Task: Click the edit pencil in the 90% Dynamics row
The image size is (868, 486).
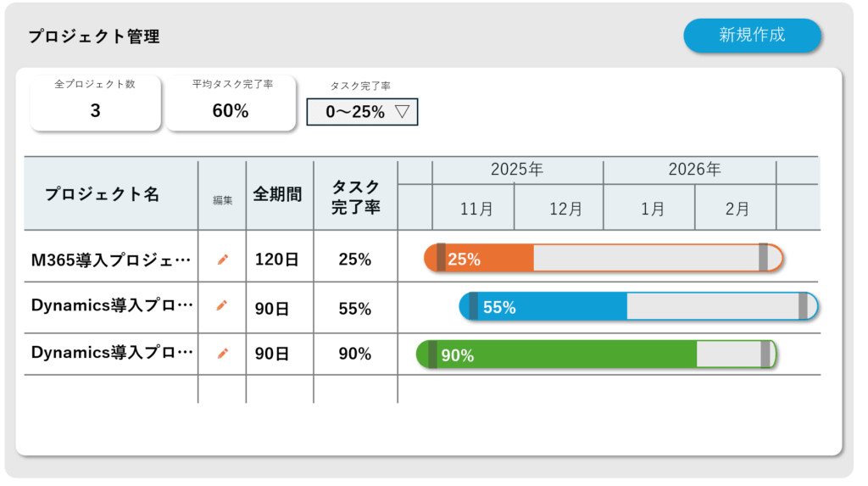Action: pos(222,353)
